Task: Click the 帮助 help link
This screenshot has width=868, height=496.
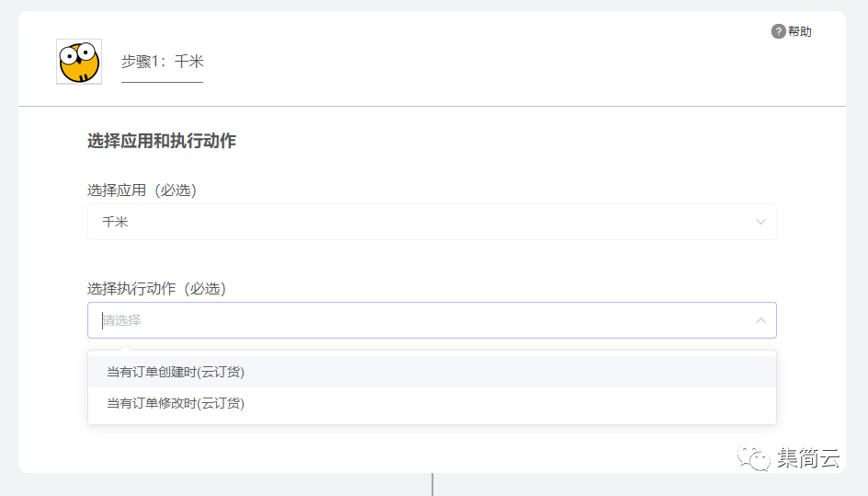Action: coord(799,31)
